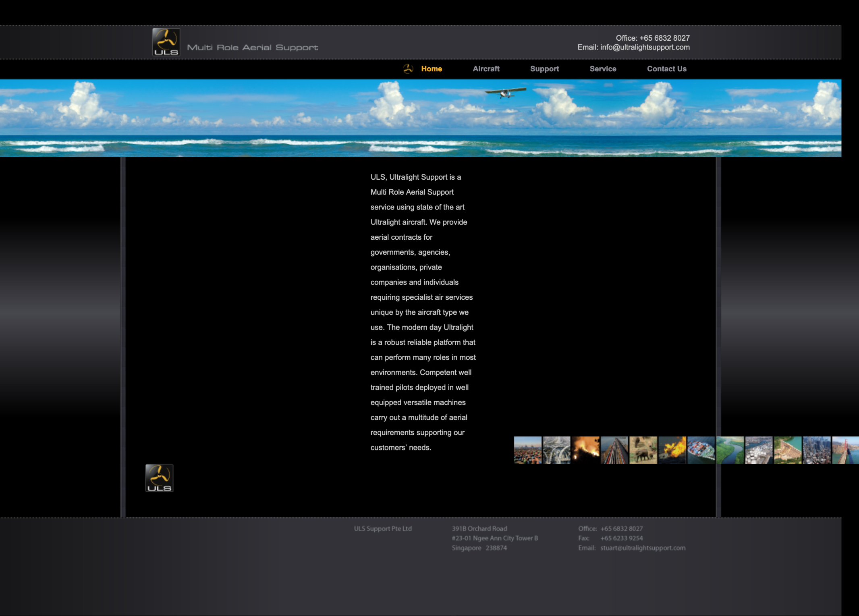Open the Service section

point(603,69)
